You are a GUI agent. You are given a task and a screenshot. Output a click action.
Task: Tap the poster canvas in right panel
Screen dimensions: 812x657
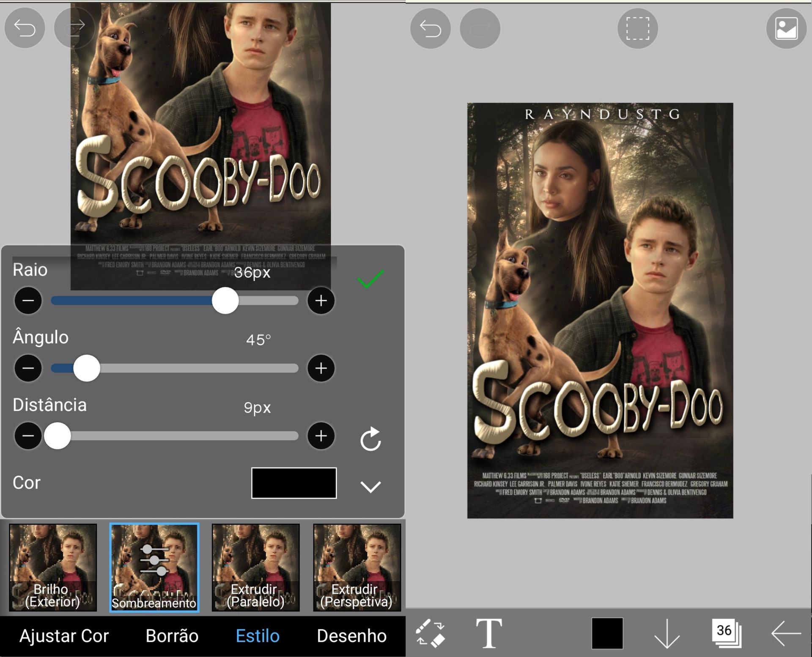[x=600, y=310]
